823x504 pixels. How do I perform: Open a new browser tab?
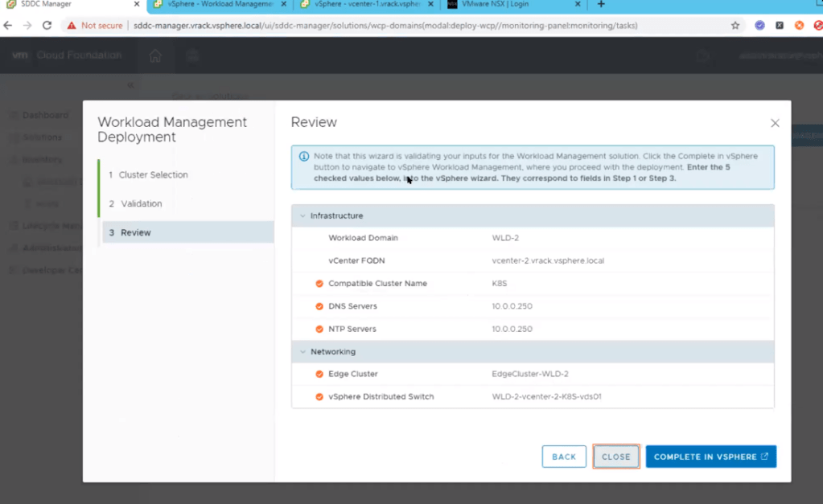tap(600, 5)
